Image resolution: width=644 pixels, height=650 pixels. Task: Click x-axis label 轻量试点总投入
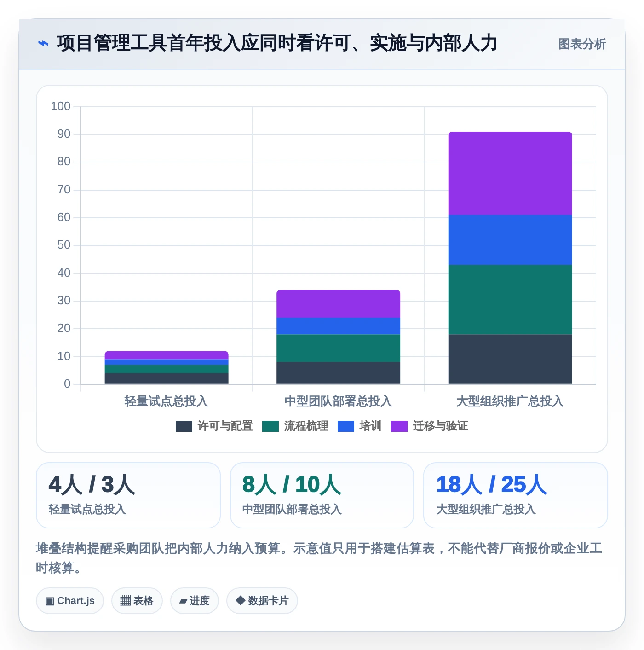(x=167, y=401)
